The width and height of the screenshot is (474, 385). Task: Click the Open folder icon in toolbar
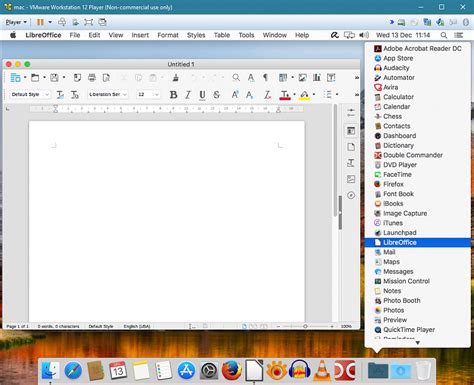[x=35, y=78]
